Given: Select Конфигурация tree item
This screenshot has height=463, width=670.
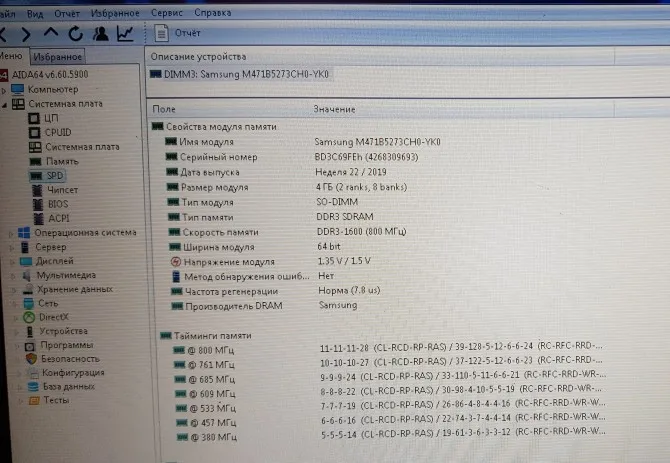Looking at the screenshot, I should pyautogui.click(x=66, y=373).
